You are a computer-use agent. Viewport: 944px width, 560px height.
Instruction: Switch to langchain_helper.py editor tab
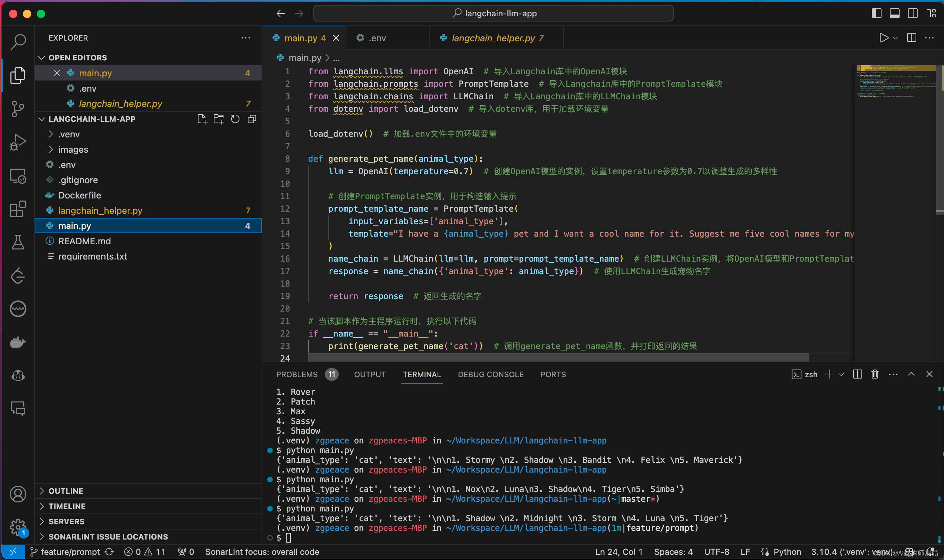point(496,38)
